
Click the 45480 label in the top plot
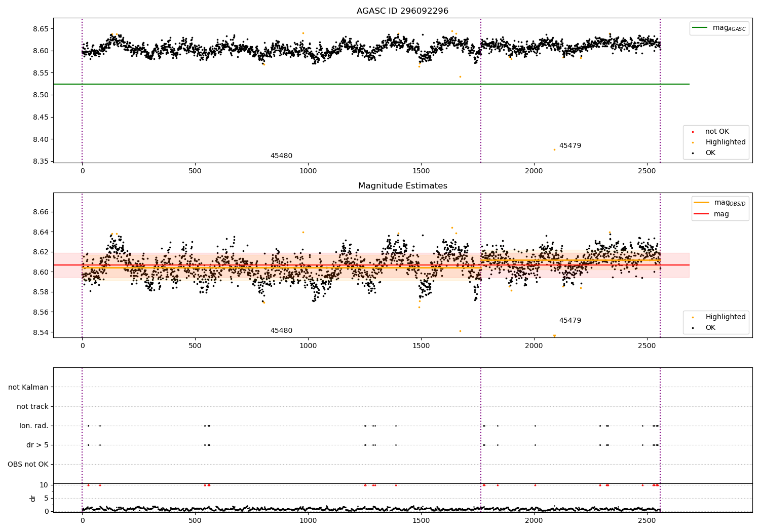(281, 156)
